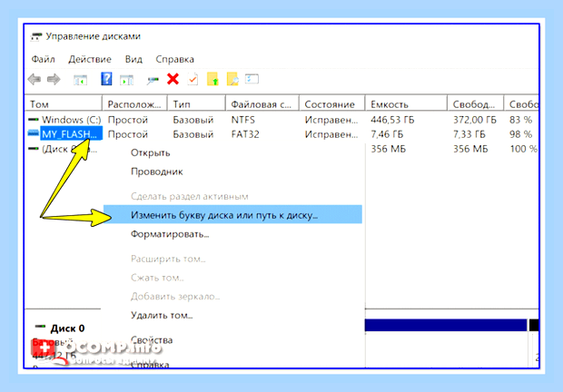This screenshot has width=563, height=392.
Task: Click the red X delete icon
Action: point(173,79)
